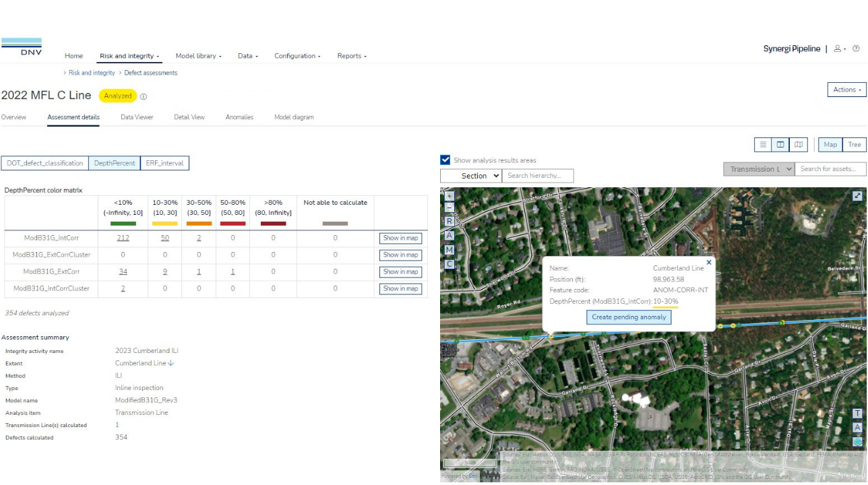868x485 pixels.
Task: Select the T icon on the map's right edge
Action: 857,412
